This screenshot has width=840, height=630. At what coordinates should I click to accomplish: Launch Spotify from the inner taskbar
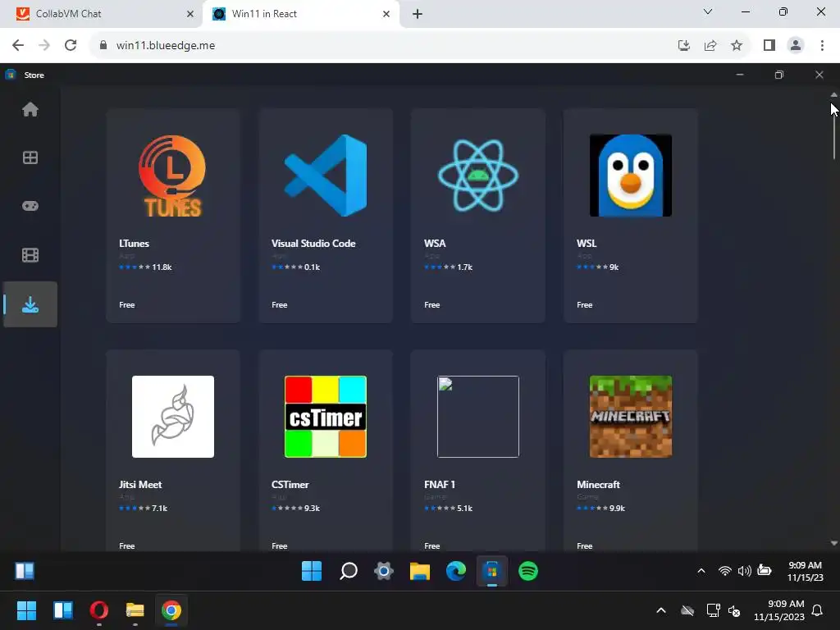528,571
